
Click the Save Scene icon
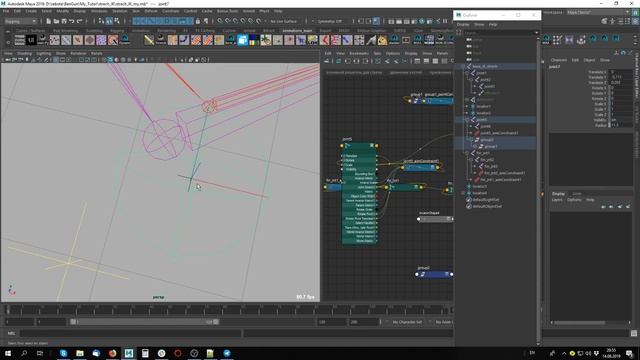coord(64,21)
